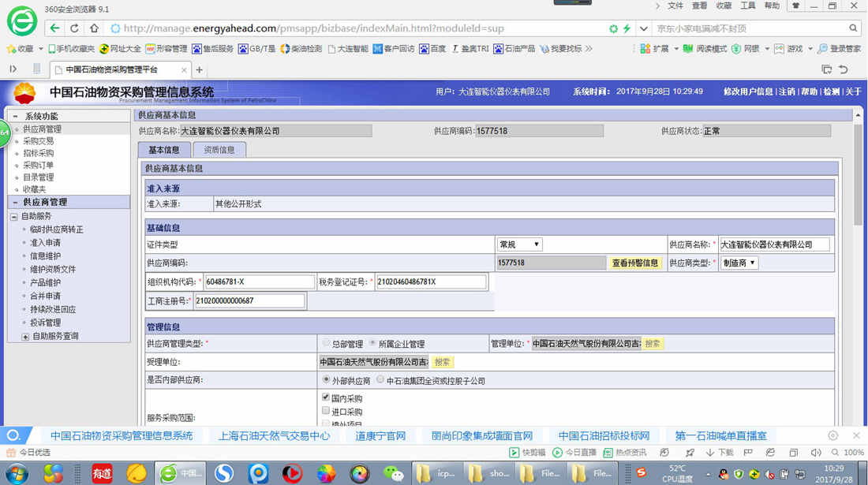Uncheck the 国内采购 checkbox
The width and height of the screenshot is (868, 485).
[325, 397]
